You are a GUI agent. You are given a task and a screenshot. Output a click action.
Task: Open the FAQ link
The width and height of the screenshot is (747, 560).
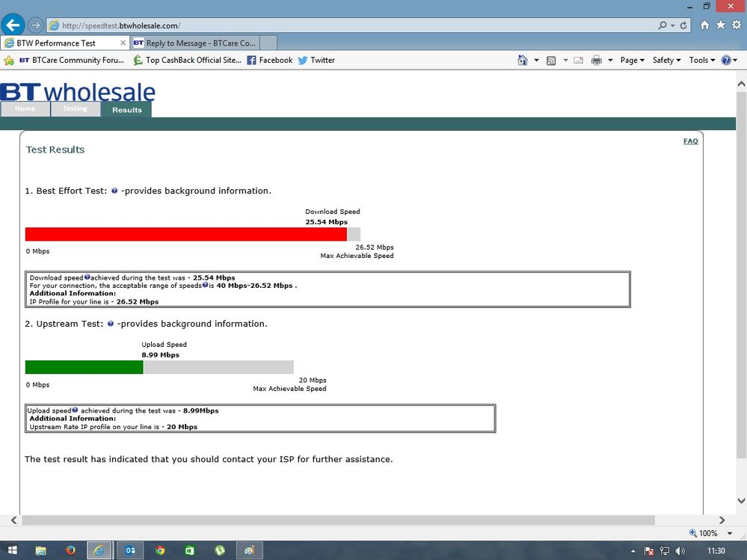690,141
